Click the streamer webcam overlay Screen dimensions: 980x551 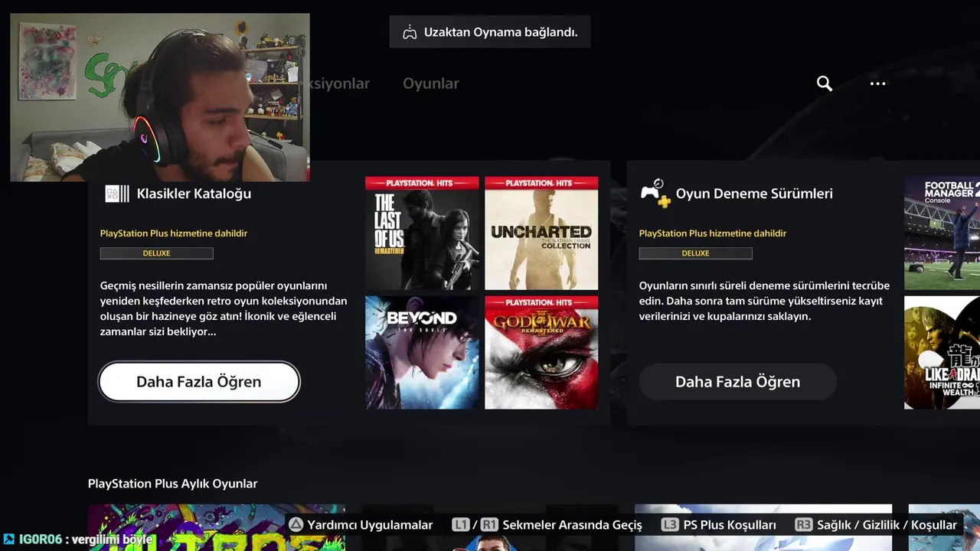[160, 97]
